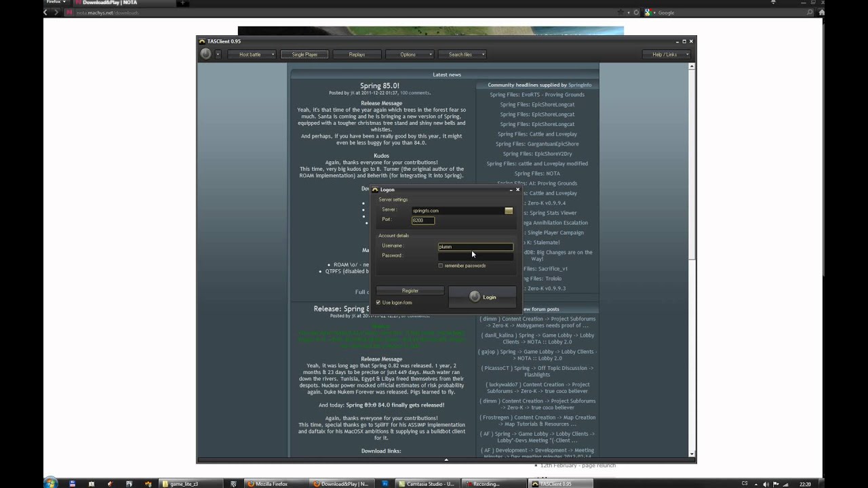
Task: Click the system clock showing 22:20
Action: (805, 484)
